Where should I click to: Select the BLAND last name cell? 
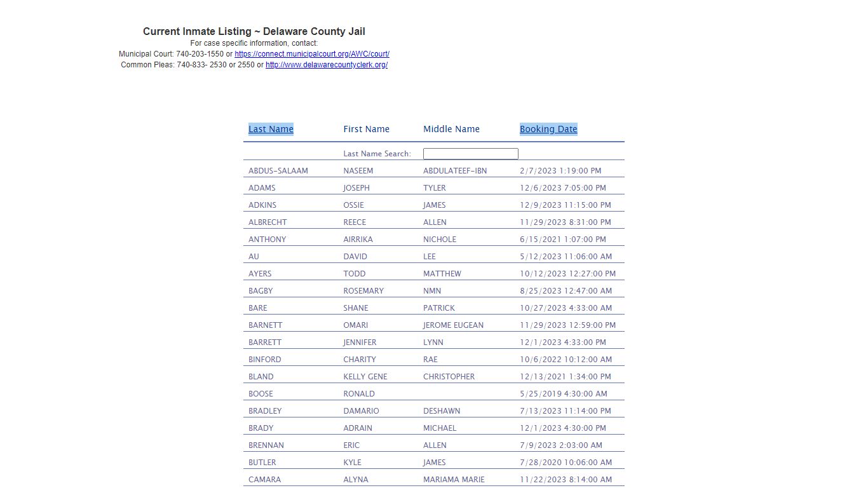pyautogui.click(x=261, y=377)
